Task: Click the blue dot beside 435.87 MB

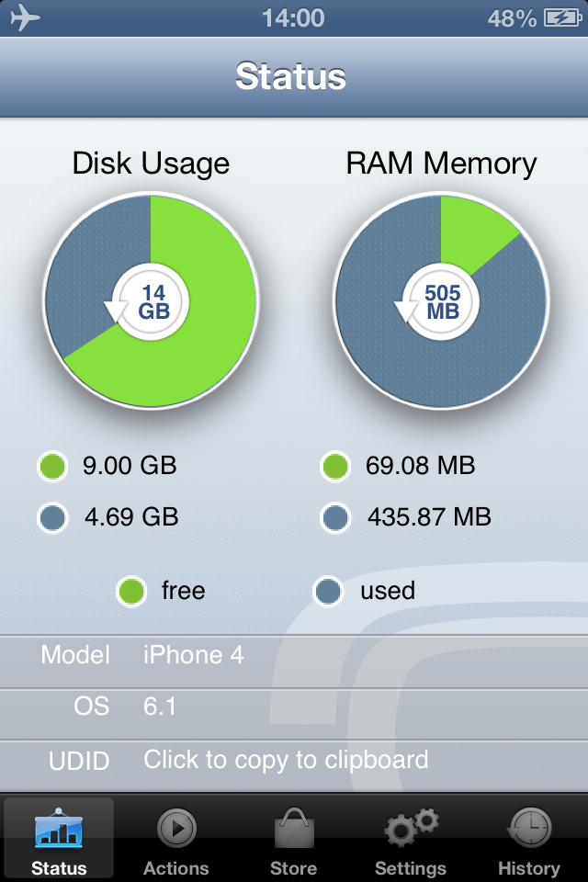Action: click(336, 517)
